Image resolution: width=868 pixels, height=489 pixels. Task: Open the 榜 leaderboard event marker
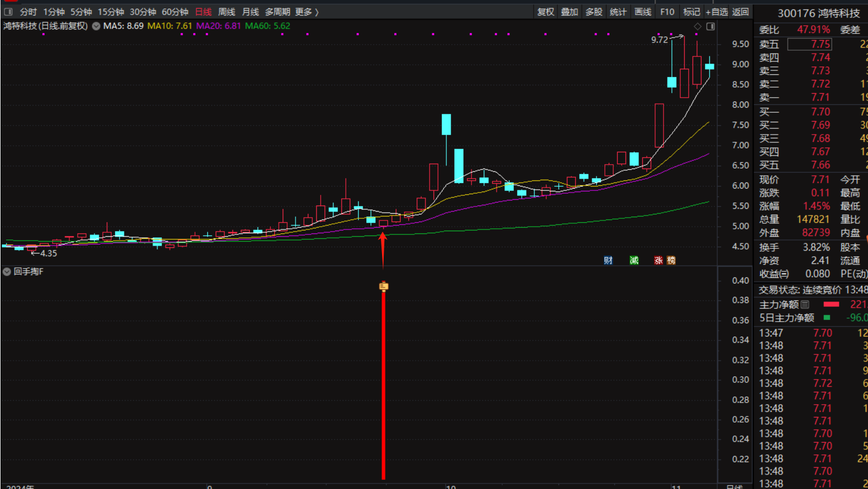671,260
